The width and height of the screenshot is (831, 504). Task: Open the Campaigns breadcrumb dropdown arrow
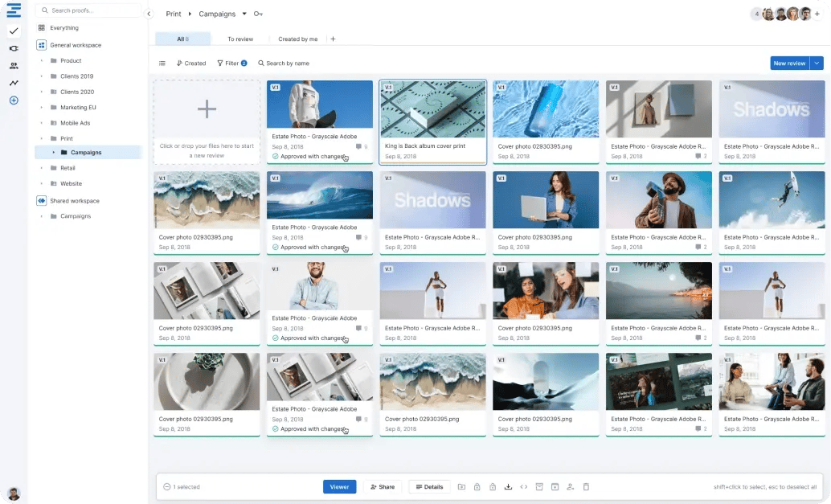[244, 14]
